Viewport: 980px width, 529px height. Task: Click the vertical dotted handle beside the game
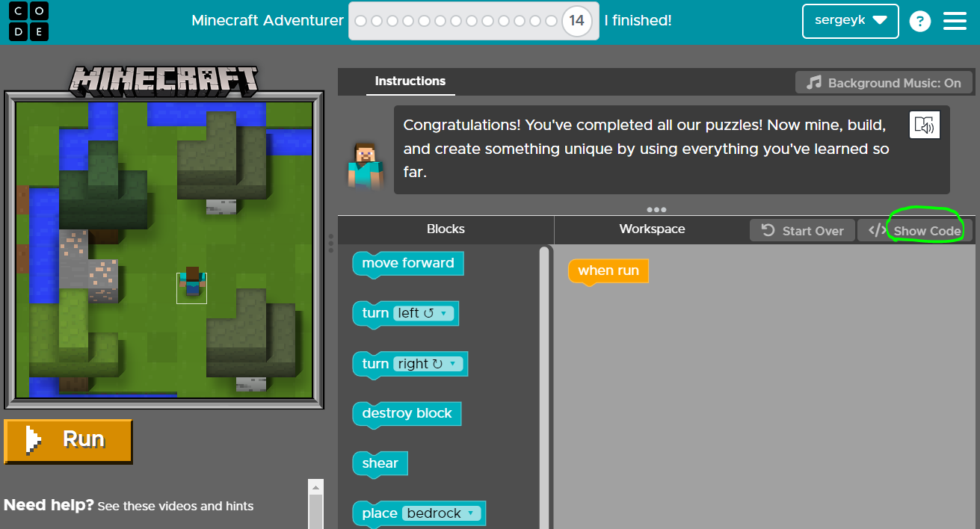coord(330,243)
